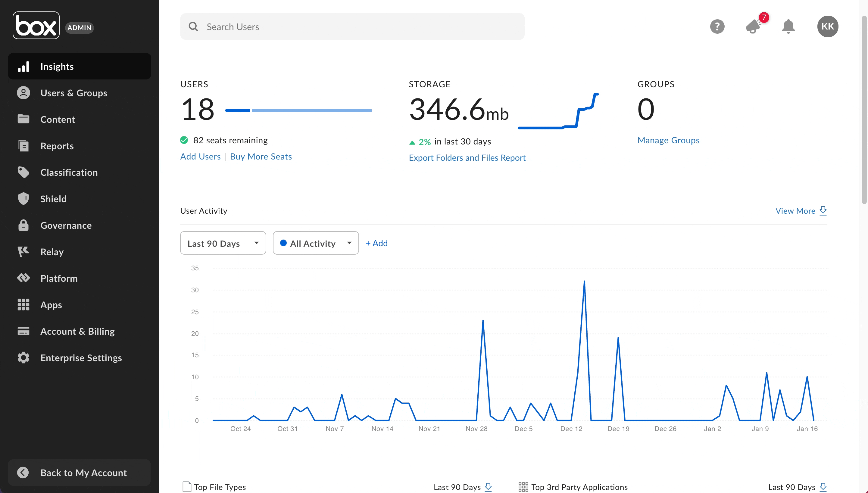Open Reports section

pyautogui.click(x=57, y=145)
